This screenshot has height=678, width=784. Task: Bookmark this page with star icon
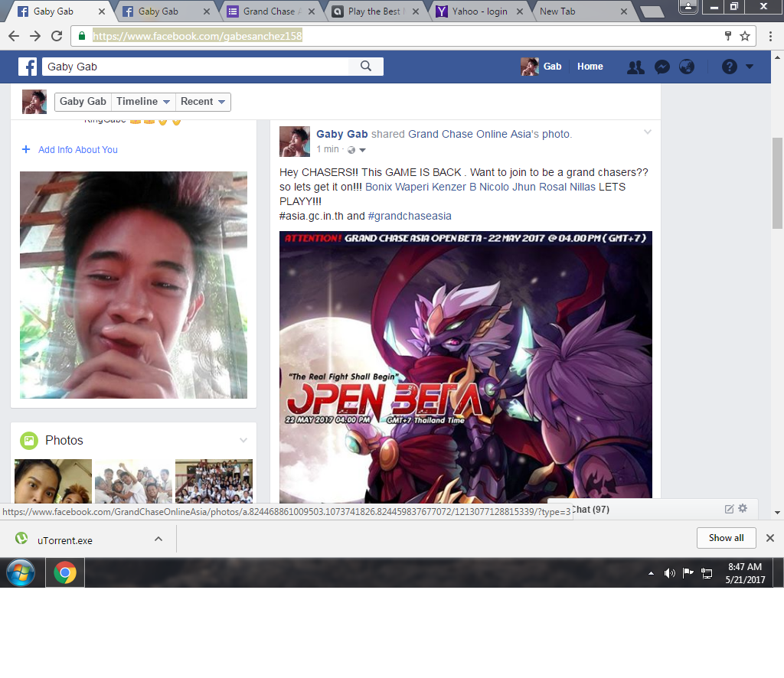coord(745,36)
